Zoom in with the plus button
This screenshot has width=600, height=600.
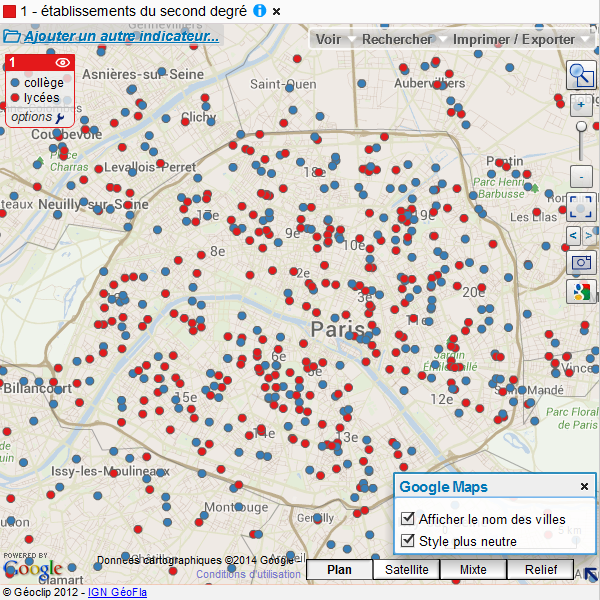click(581, 104)
